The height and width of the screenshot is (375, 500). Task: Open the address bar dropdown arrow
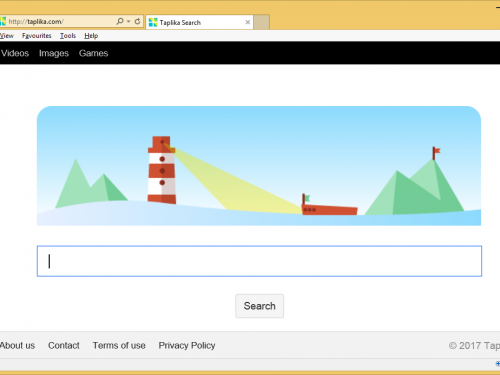click(129, 22)
